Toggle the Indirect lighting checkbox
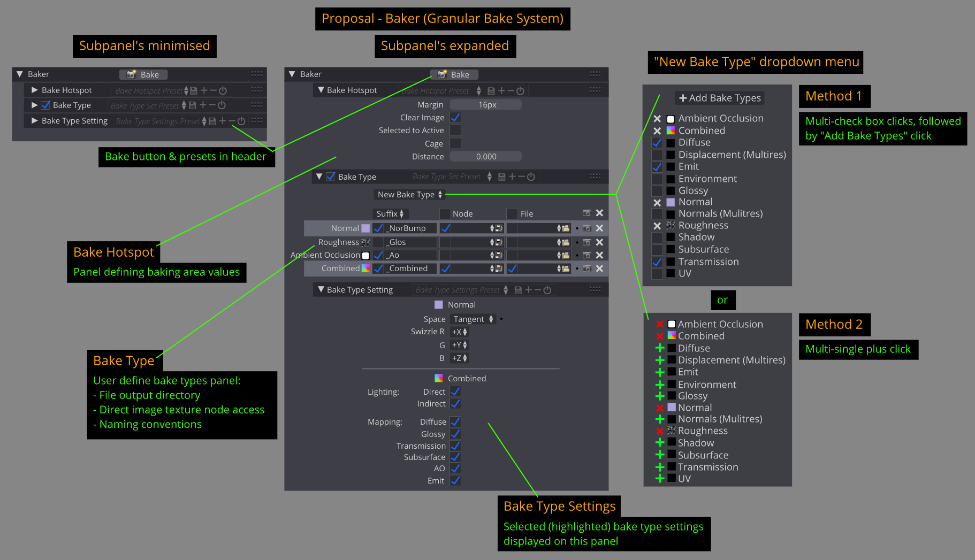Image resolution: width=975 pixels, height=560 pixels. click(x=455, y=404)
